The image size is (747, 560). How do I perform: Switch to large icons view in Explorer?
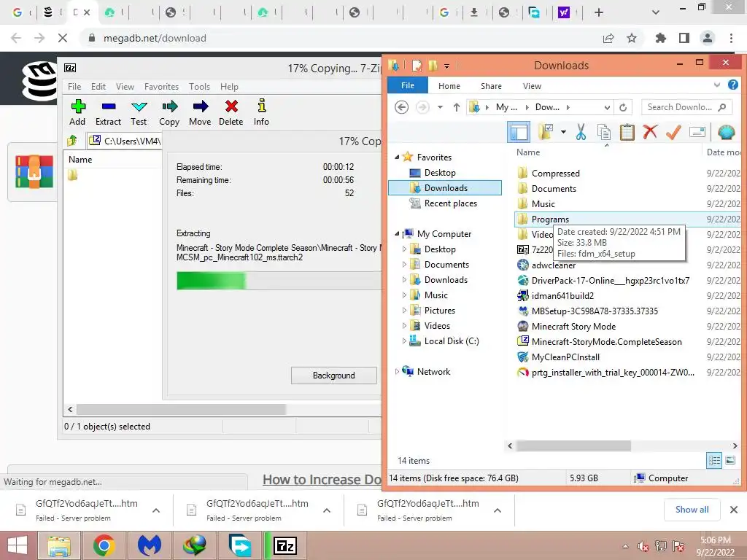pos(730,461)
